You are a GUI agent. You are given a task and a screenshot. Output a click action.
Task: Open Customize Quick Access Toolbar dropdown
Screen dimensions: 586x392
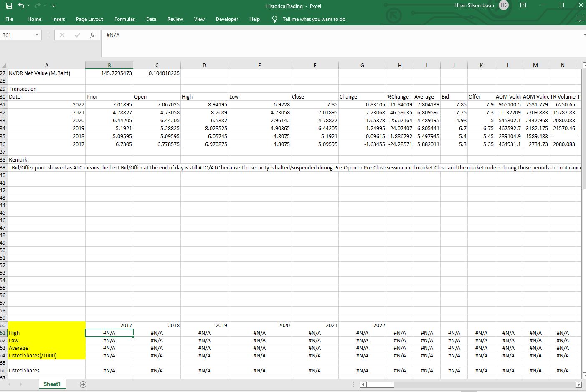coord(53,6)
